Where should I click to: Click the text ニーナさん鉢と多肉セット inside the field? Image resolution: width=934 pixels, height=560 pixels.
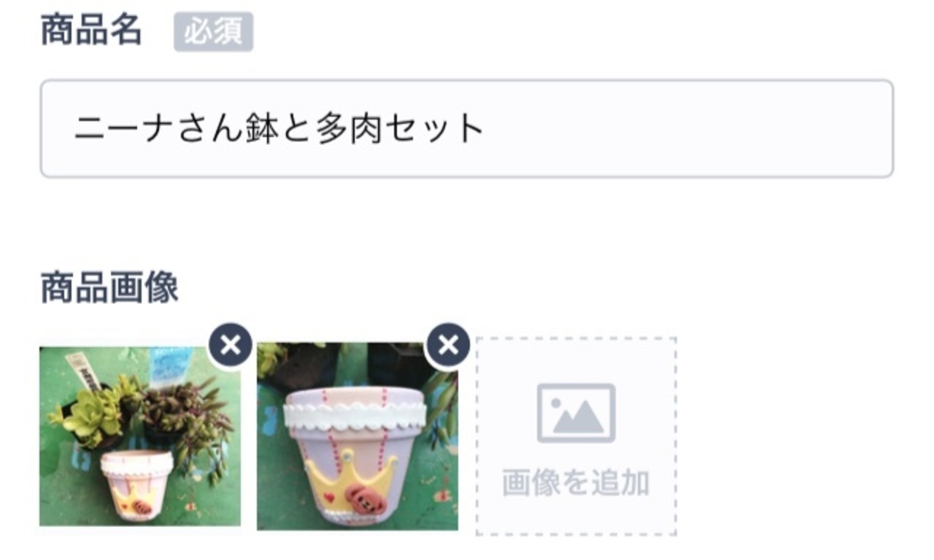pyautogui.click(x=279, y=129)
